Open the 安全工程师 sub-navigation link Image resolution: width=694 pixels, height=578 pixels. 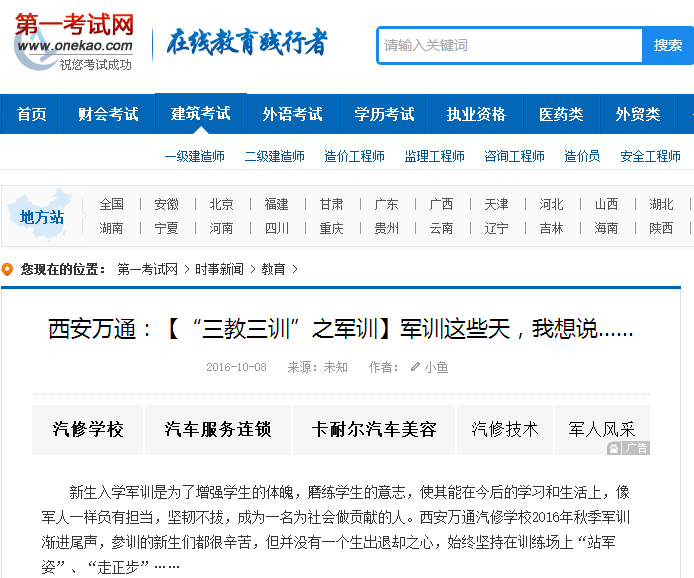click(650, 156)
